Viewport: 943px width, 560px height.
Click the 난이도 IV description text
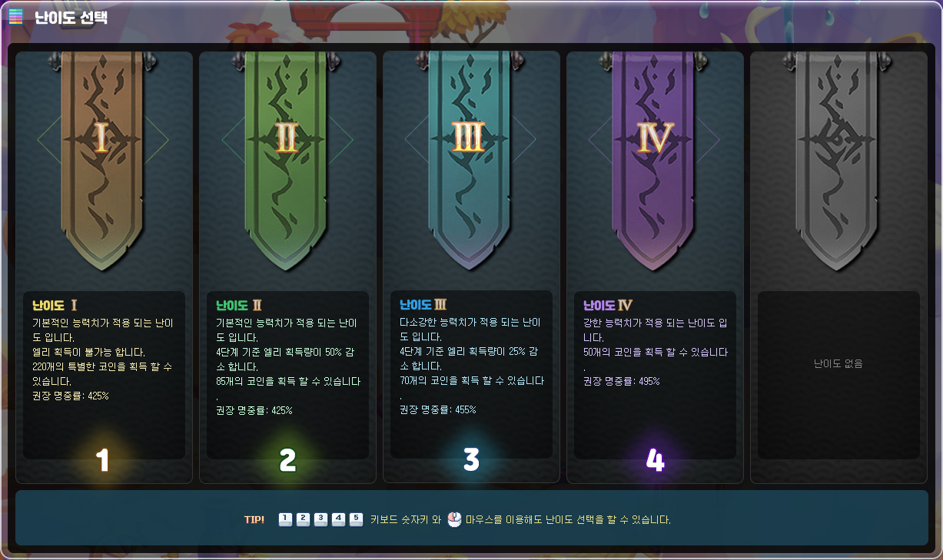tap(655, 352)
